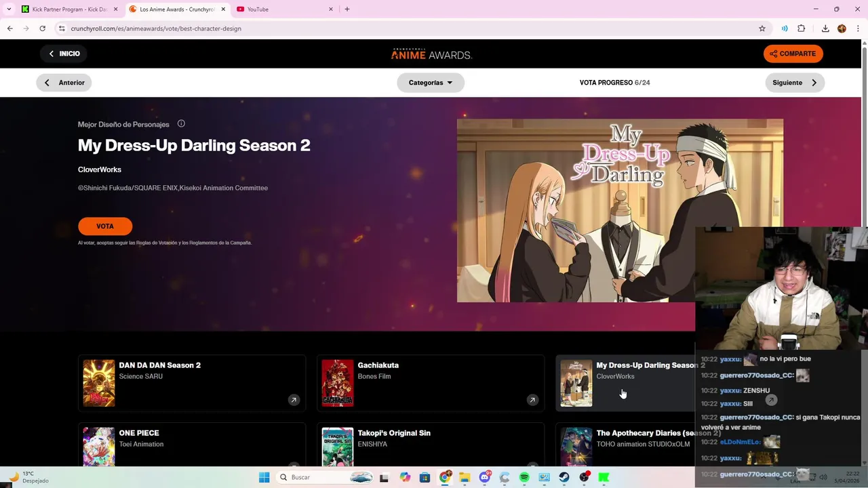Open Steam from the taskbar
This screenshot has height=488, width=868.
[x=564, y=477]
